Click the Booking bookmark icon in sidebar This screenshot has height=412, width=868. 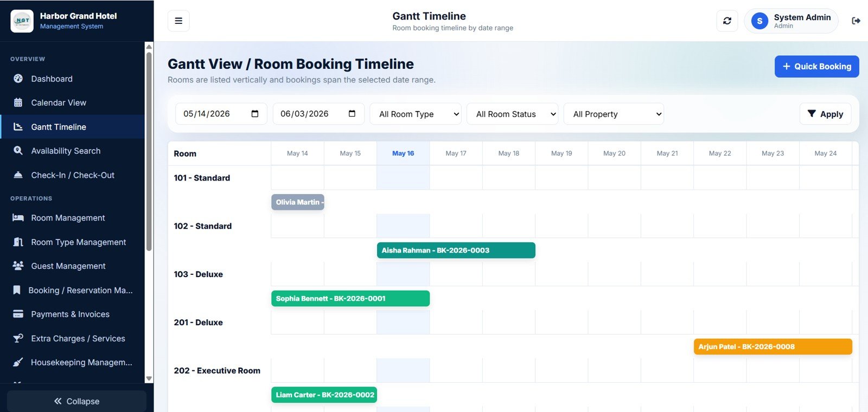pos(17,290)
